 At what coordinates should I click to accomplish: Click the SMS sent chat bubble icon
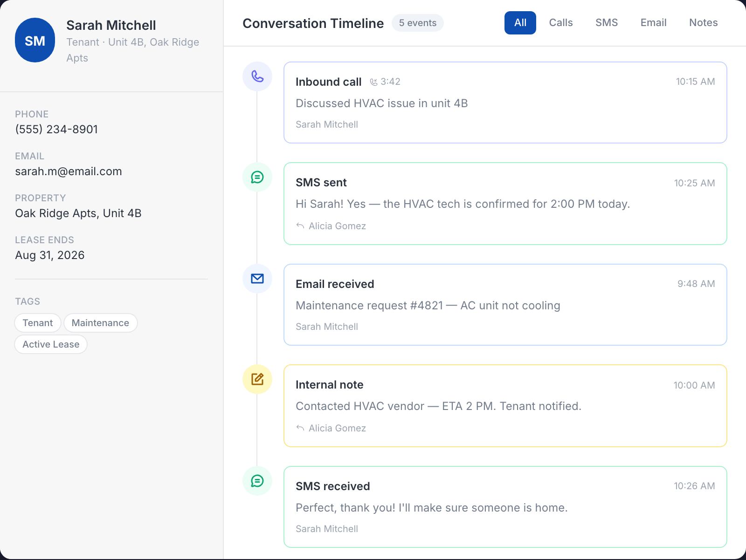pos(257,177)
